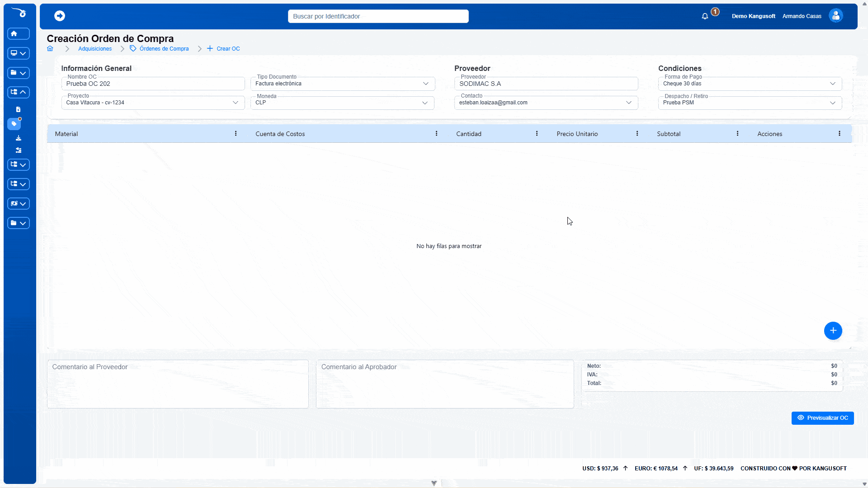Click into Comentario al Proveedor text area

pos(178,384)
